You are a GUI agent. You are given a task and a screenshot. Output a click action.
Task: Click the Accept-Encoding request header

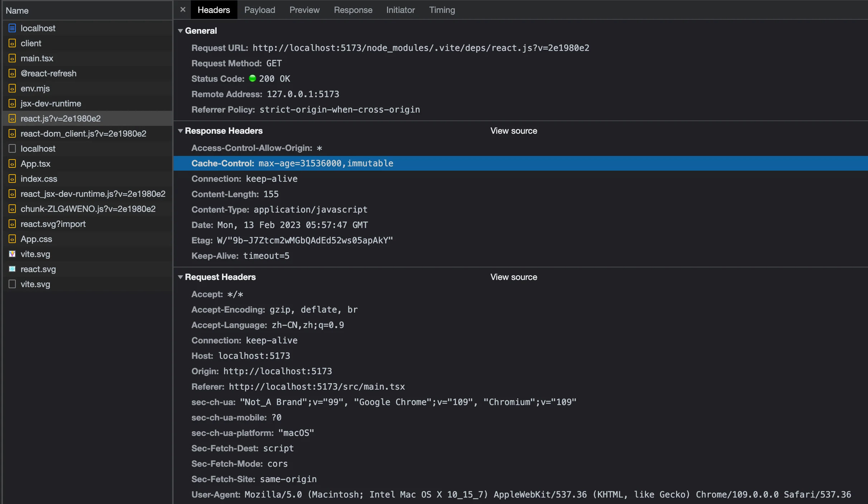(274, 309)
